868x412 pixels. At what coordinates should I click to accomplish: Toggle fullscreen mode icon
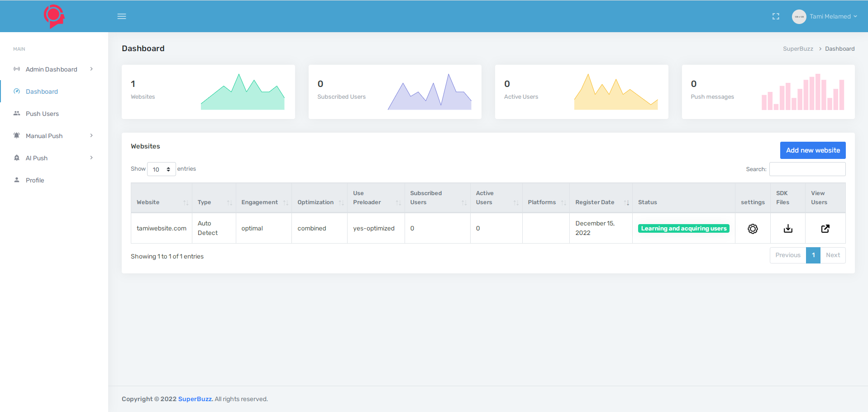coord(776,16)
